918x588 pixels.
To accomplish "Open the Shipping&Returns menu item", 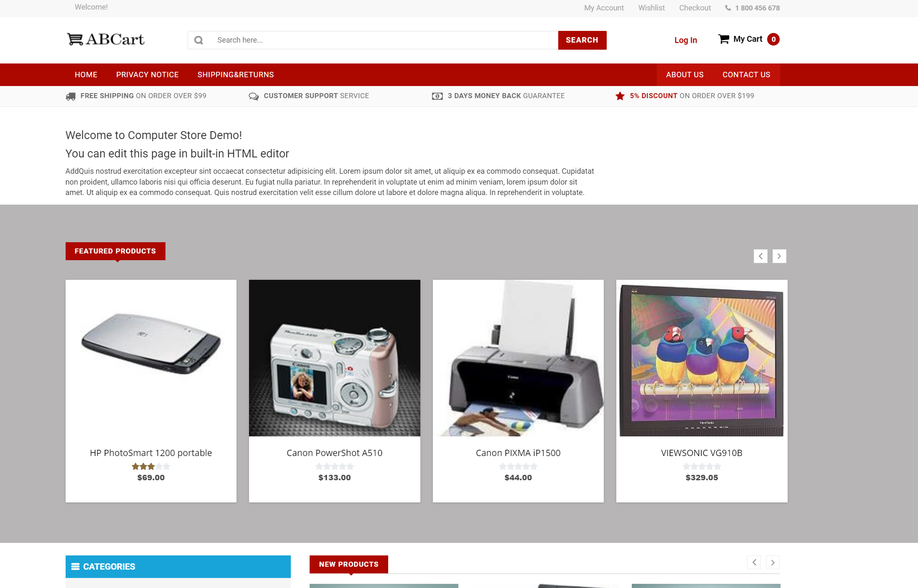I will [236, 75].
